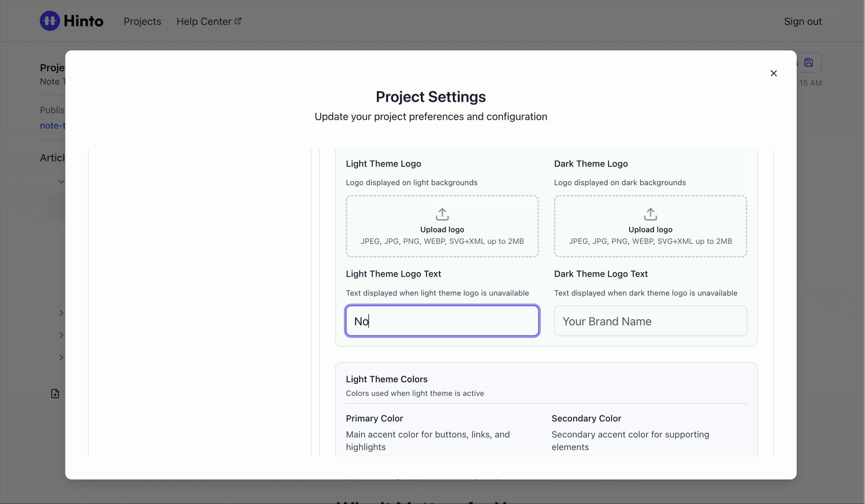Screen dimensions: 865x504
Task: Click the upload arrow icon under Light Theme Logo
Action: 442,214
